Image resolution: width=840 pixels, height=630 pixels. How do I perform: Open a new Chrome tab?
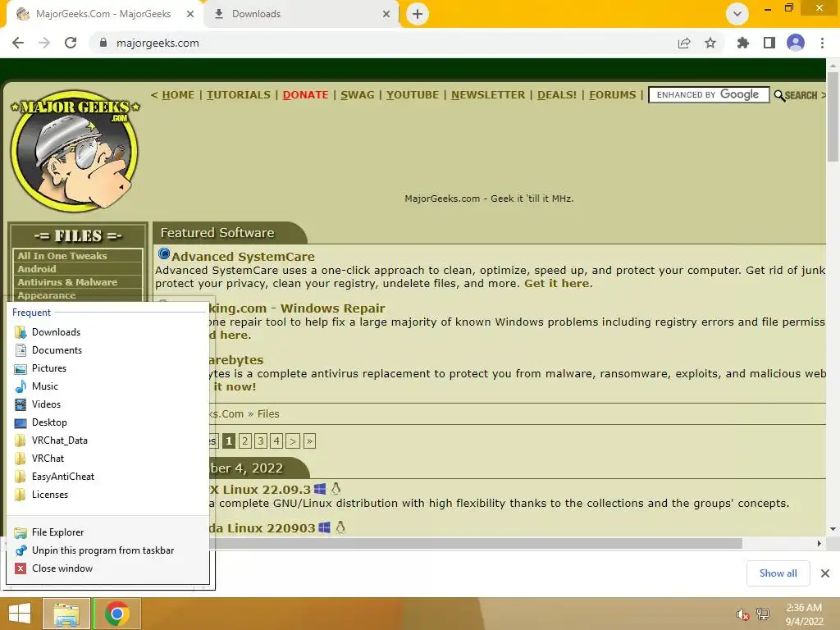(418, 14)
